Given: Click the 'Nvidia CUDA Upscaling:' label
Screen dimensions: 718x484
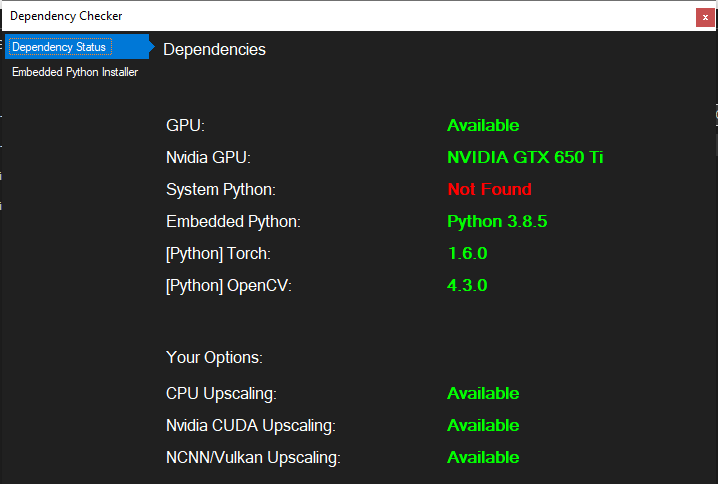Looking at the screenshot, I should pyautogui.click(x=250, y=426).
